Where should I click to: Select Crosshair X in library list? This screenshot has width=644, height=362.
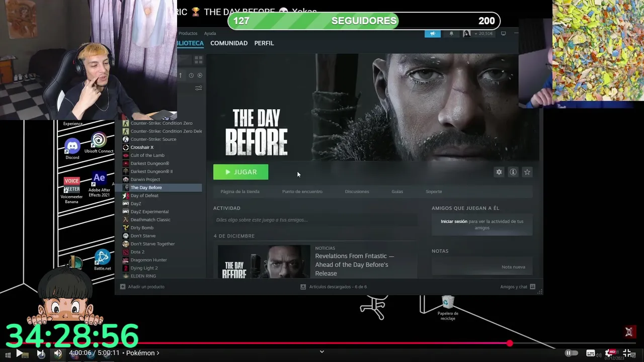click(x=142, y=147)
